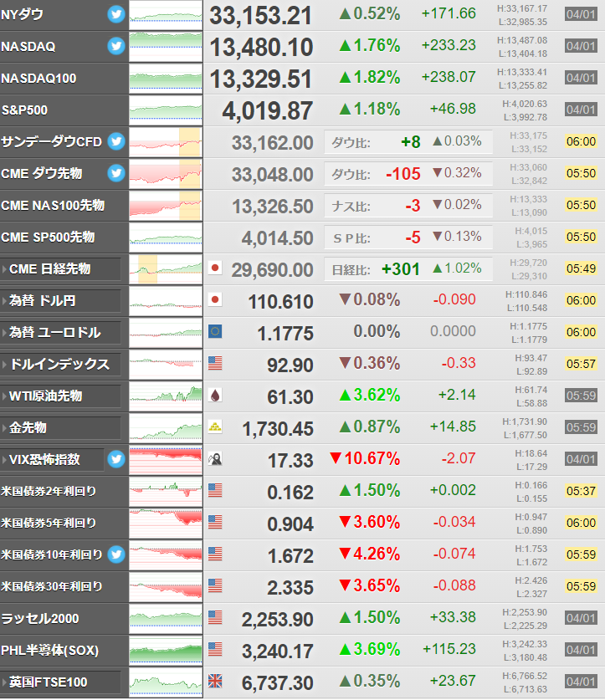Expand the 英国FTSE100 entry
The image size is (605, 700).
coord(61,682)
